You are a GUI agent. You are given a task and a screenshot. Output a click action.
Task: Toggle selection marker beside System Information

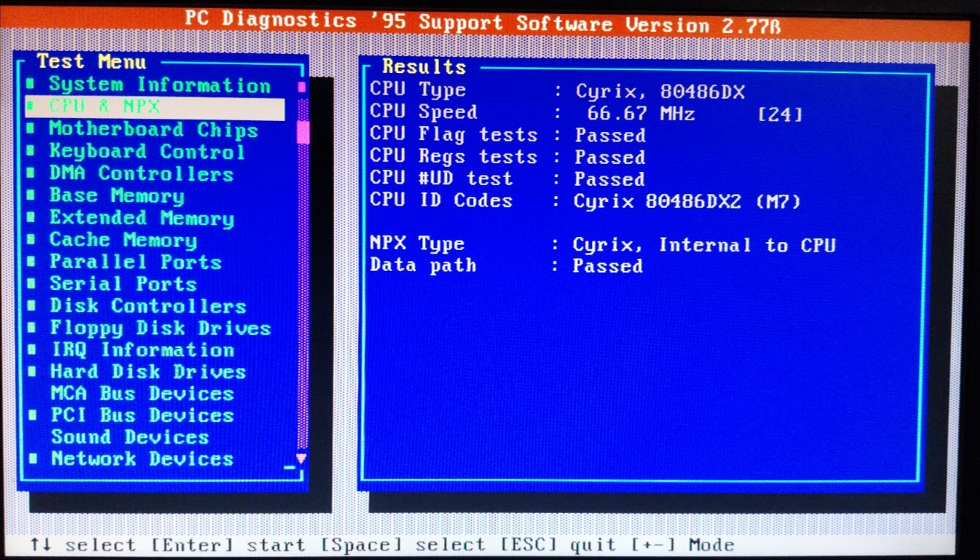[x=30, y=86]
